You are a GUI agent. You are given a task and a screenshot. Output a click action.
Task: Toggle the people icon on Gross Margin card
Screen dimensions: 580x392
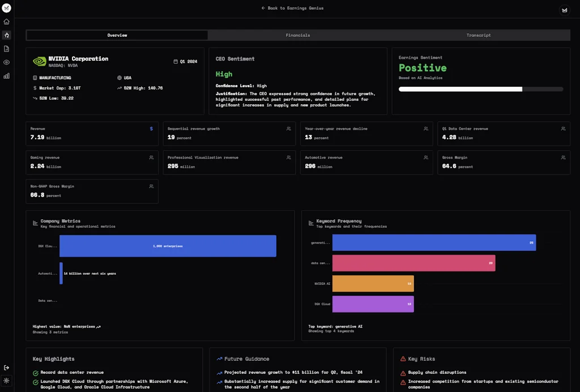pyautogui.click(x=563, y=157)
